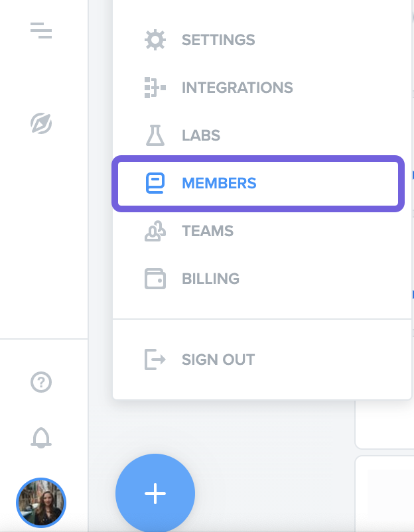The height and width of the screenshot is (532, 414).
Task: Click the blue plus add button
Action: tap(155, 493)
